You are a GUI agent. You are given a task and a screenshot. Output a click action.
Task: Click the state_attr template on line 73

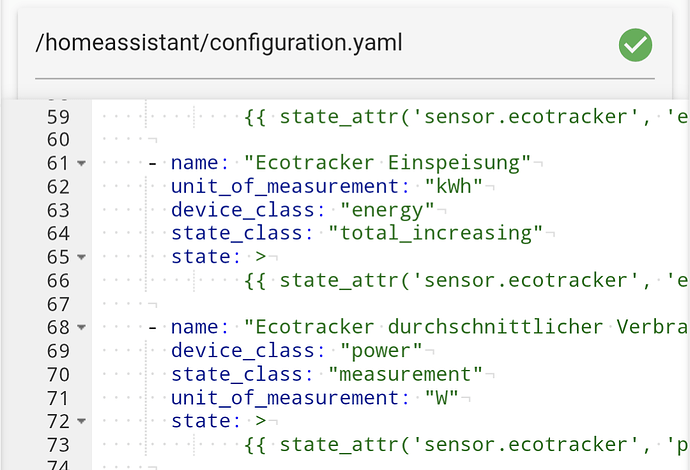[466, 445]
